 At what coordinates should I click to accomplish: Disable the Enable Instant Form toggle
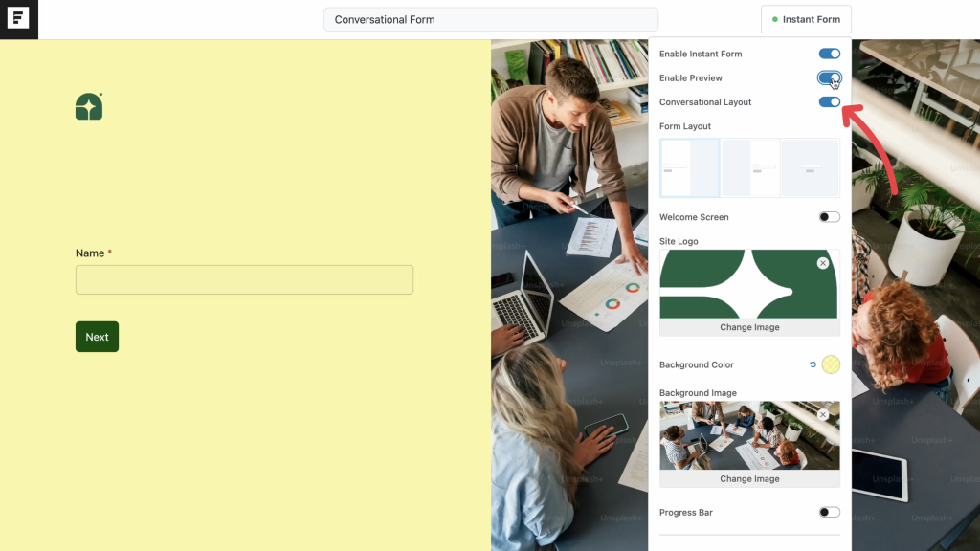(829, 54)
